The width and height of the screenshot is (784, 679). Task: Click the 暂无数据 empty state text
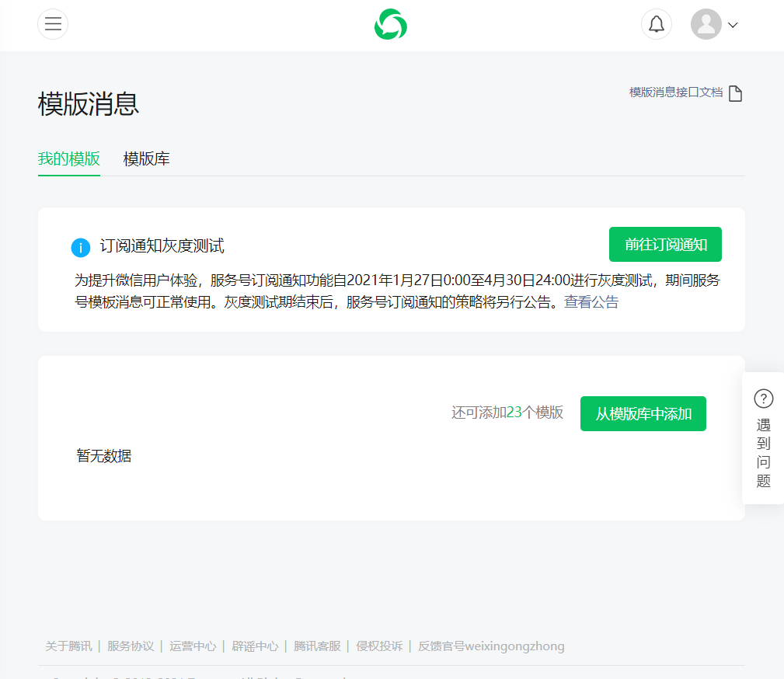point(104,455)
